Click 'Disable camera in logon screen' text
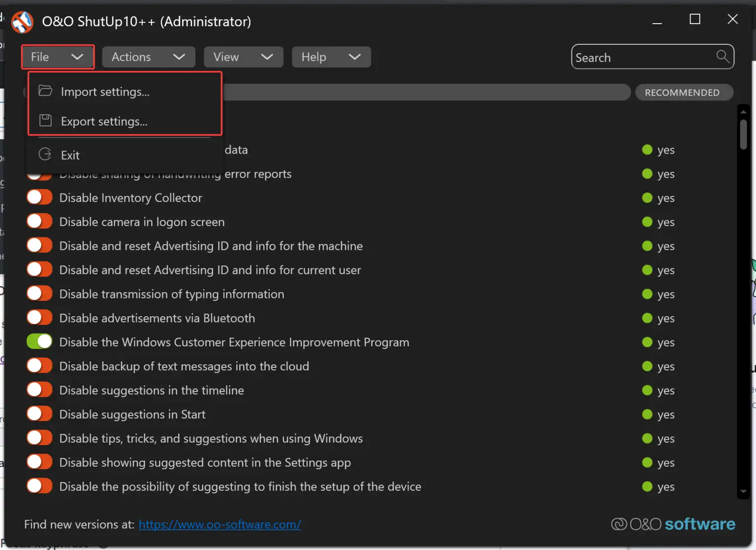Screen dimensions: 756x550 [x=142, y=222]
